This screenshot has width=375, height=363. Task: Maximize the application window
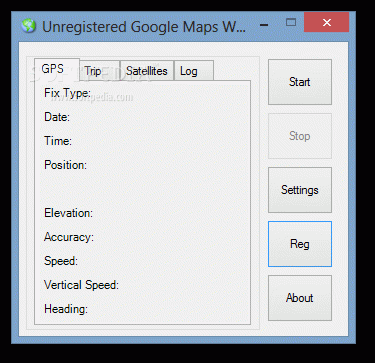291,22
